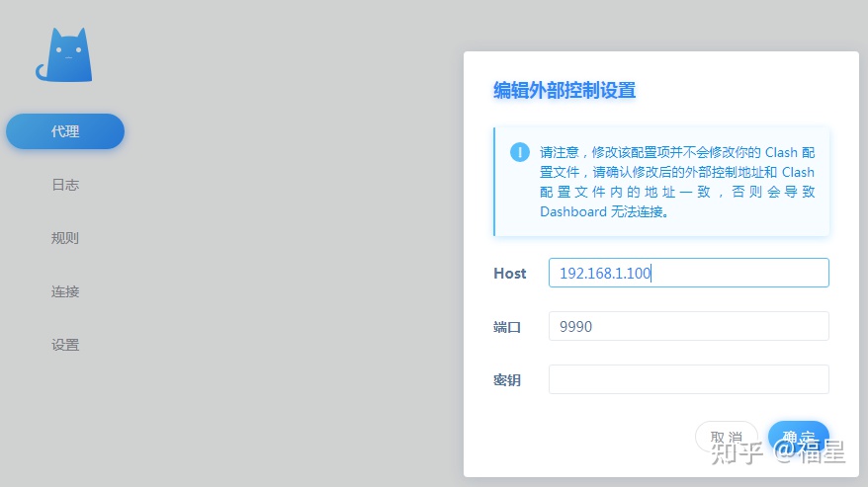868x487 pixels.
Task: Click the notice text mentioning Dashboard 无法连接
Action: [x=677, y=182]
